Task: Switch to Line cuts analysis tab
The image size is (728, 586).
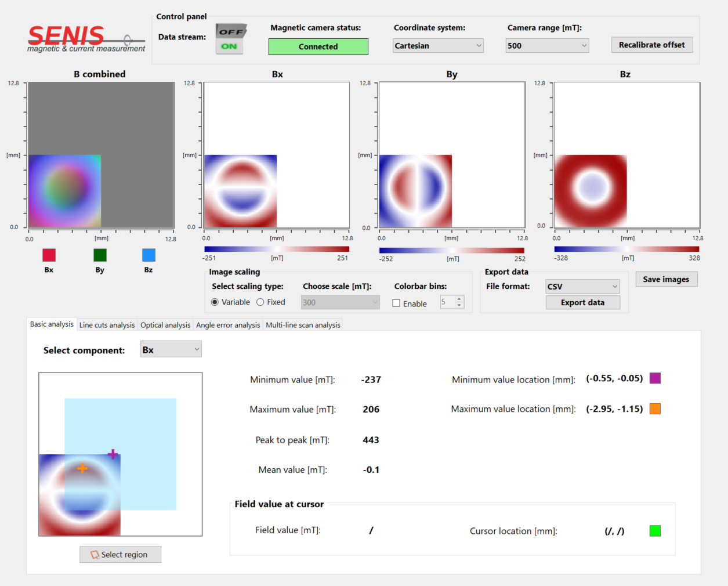Action: pos(107,325)
